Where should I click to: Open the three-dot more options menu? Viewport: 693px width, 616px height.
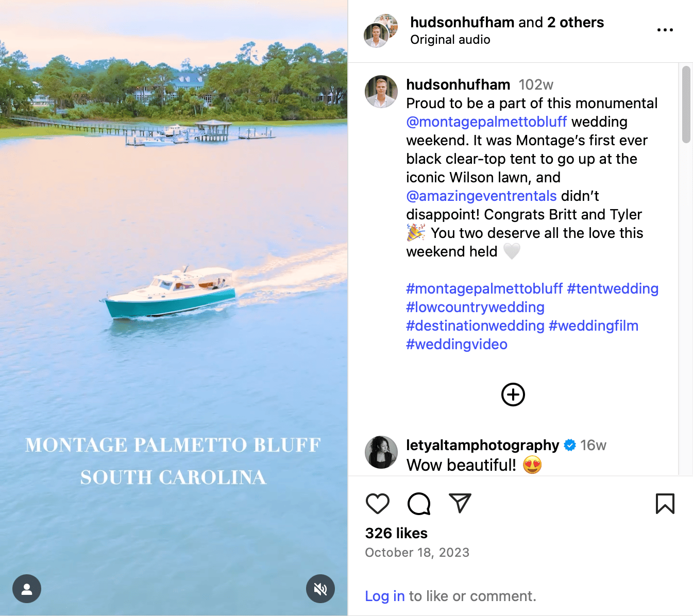coord(665,30)
